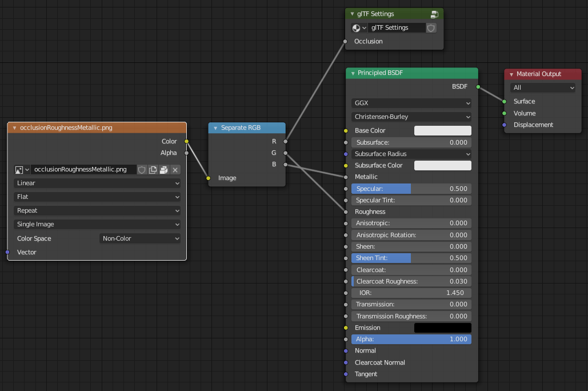Open the Christensen-Burley subsurface method dropdown
Screen dimensions: 588x391
tap(411, 116)
